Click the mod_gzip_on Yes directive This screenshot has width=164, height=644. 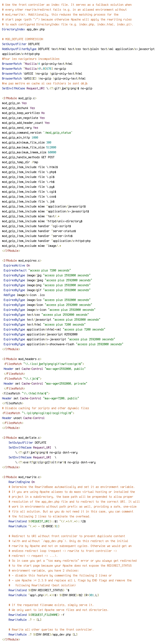click(14, 103)
